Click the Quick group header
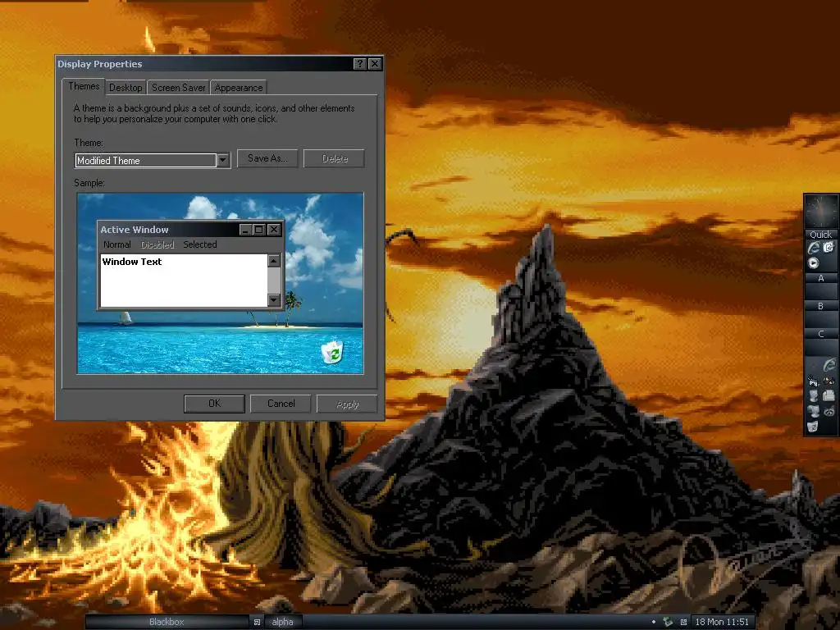This screenshot has width=840, height=630. 821,235
